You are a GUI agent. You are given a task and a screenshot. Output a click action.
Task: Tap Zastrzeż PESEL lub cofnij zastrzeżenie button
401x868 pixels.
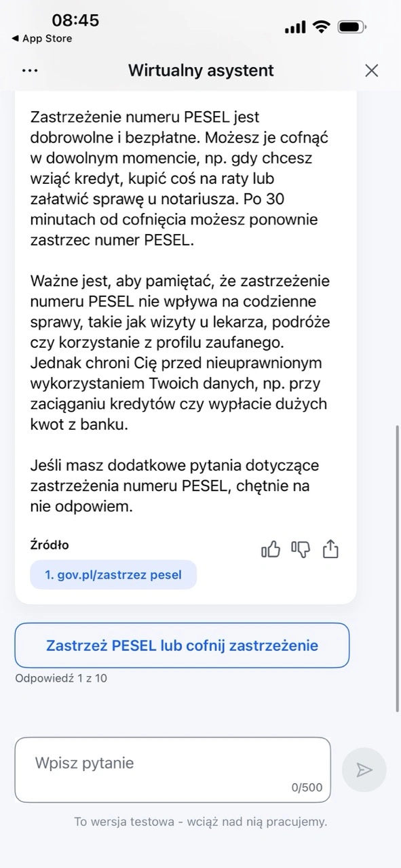pos(182,646)
